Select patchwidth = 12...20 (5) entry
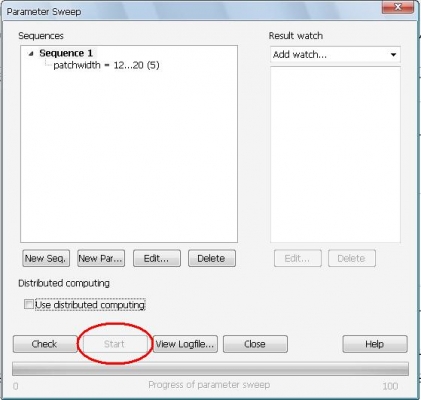 (106, 65)
